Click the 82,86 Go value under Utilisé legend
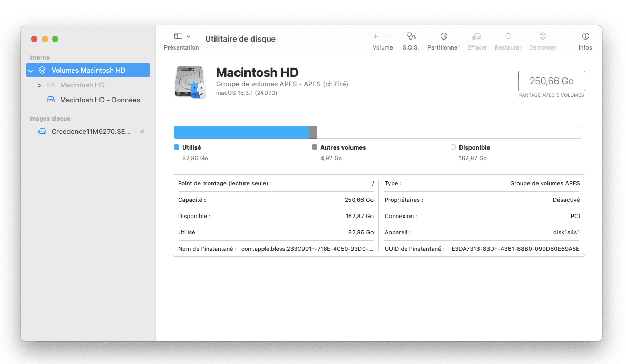This screenshot has height=364, width=626. (x=195, y=158)
